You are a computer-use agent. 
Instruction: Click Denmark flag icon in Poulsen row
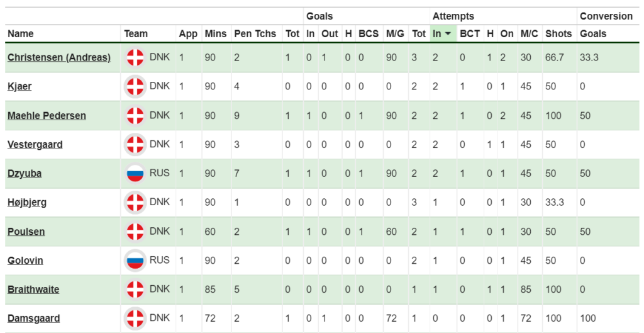[135, 232]
